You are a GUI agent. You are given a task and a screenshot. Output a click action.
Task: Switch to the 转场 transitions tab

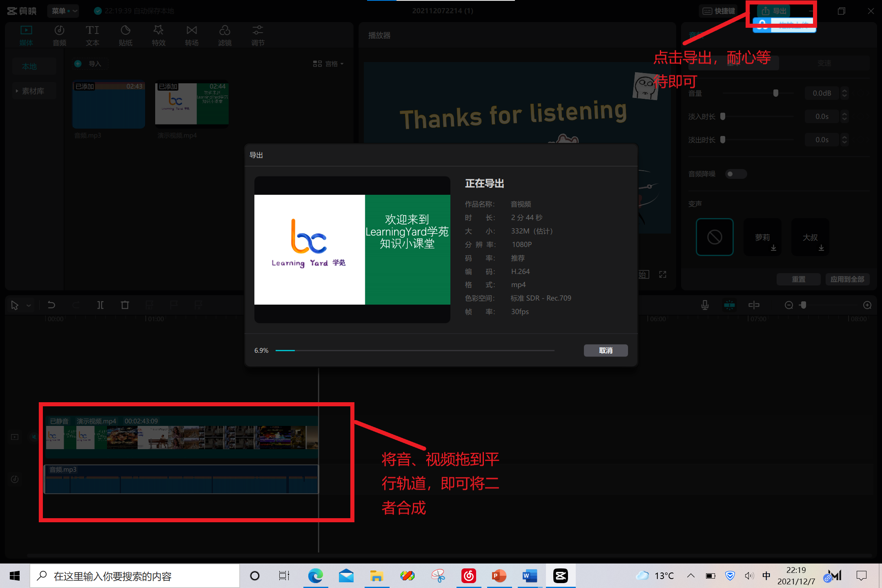[192, 35]
